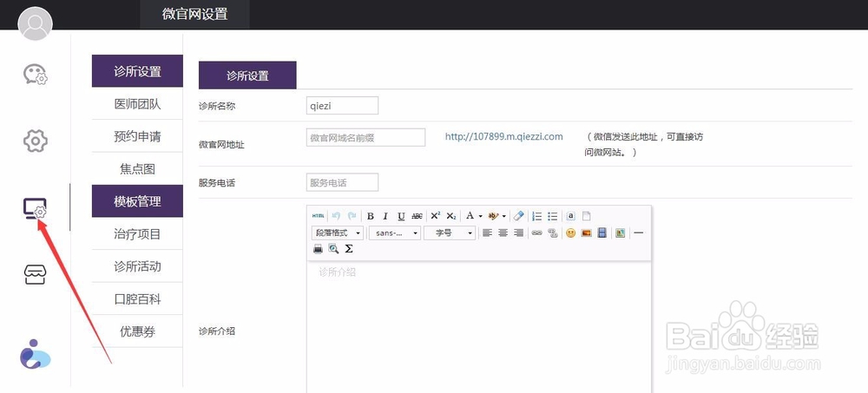The height and width of the screenshot is (393, 868).
Task: Remove hyperlink with unlink icon
Action: [x=552, y=233]
